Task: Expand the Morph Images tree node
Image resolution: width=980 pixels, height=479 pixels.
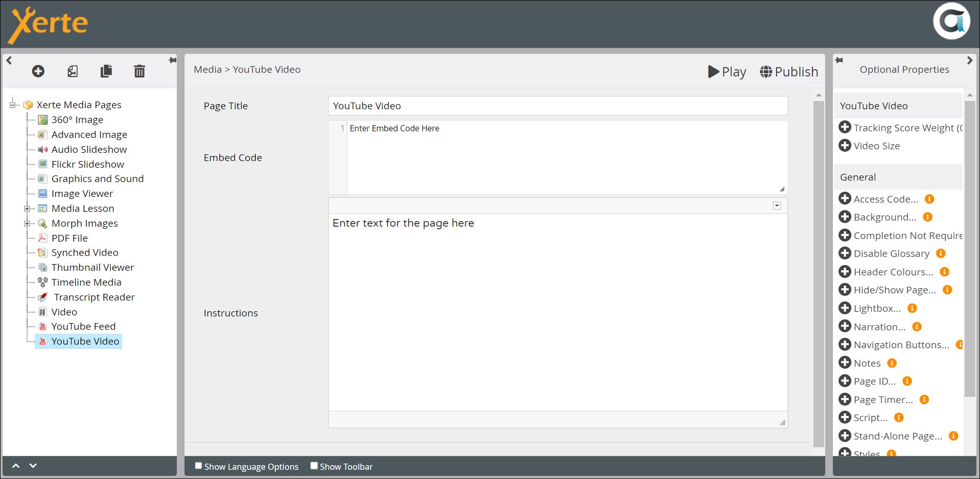Action: (27, 224)
